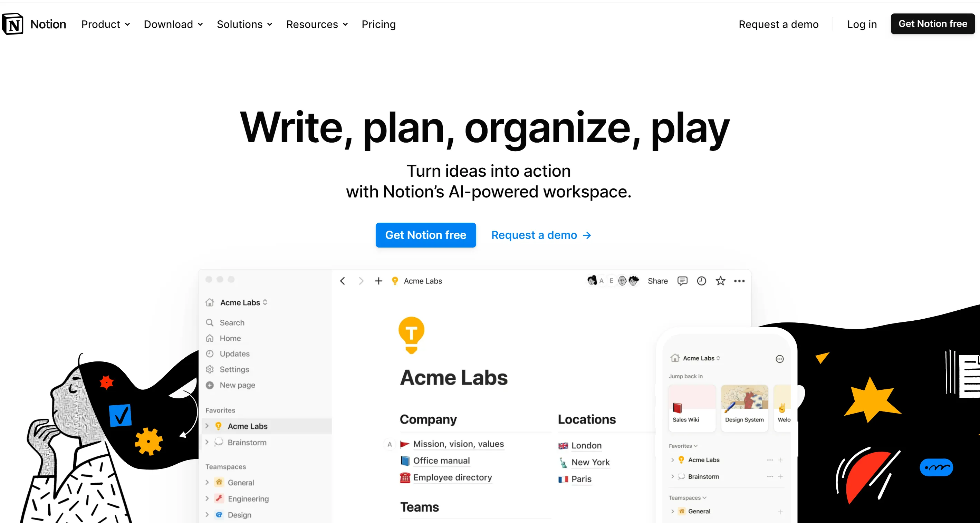980x523 pixels.
Task: Click the Pricing menu item
Action: (x=378, y=24)
